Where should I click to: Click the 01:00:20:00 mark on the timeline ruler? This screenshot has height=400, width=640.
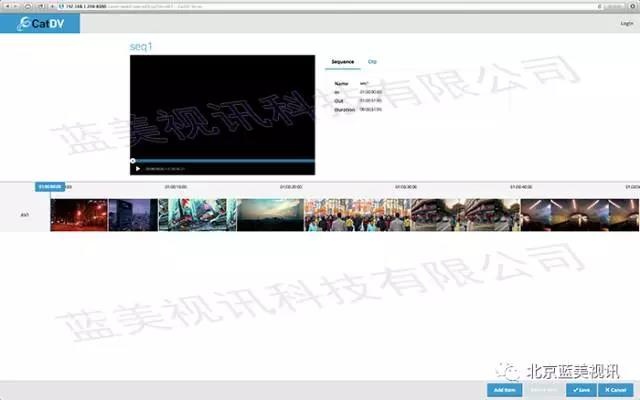pos(291,187)
